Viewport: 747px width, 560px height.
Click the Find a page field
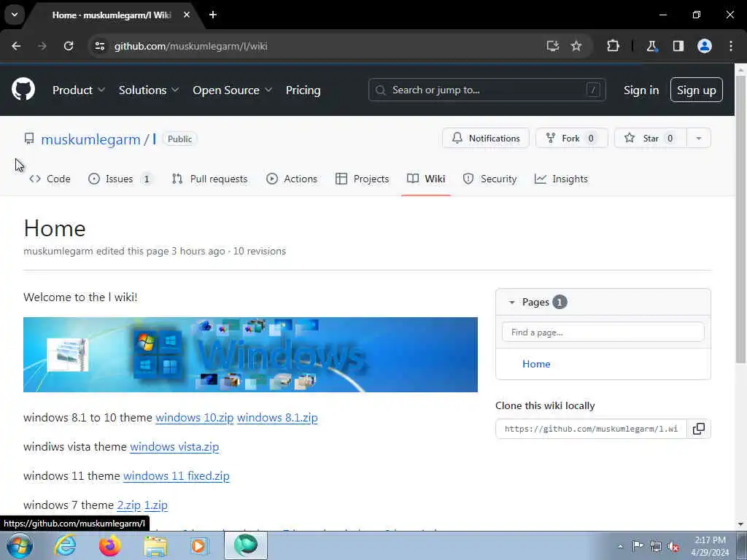pyautogui.click(x=603, y=332)
